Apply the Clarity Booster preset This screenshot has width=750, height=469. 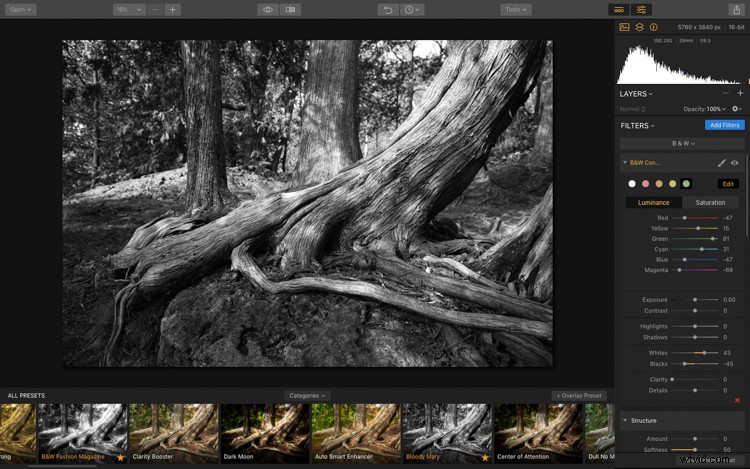tap(174, 434)
